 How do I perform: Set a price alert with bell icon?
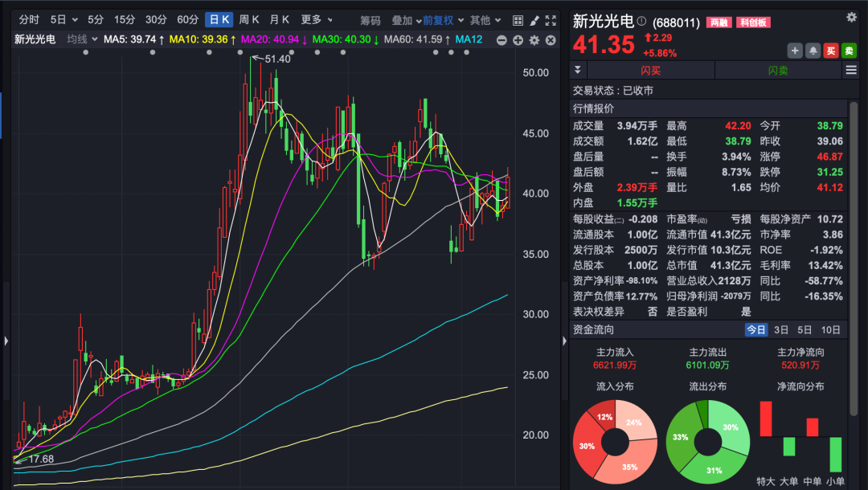point(813,51)
